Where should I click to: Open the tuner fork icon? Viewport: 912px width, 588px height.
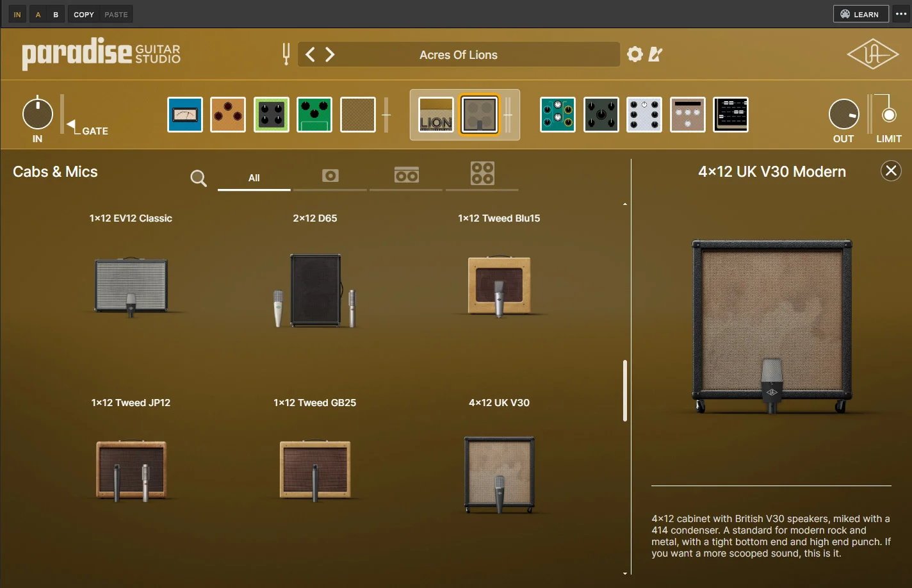(286, 54)
